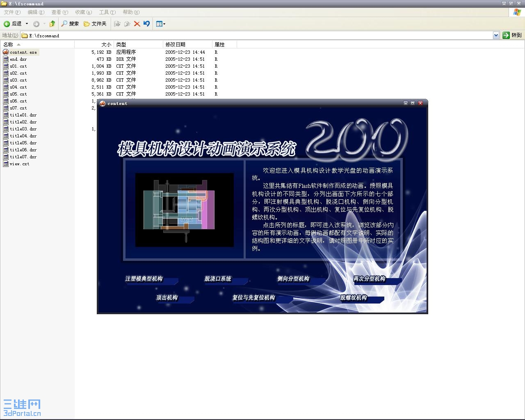Click the 转到 (Go) button
The image size is (525, 420).
click(512, 35)
